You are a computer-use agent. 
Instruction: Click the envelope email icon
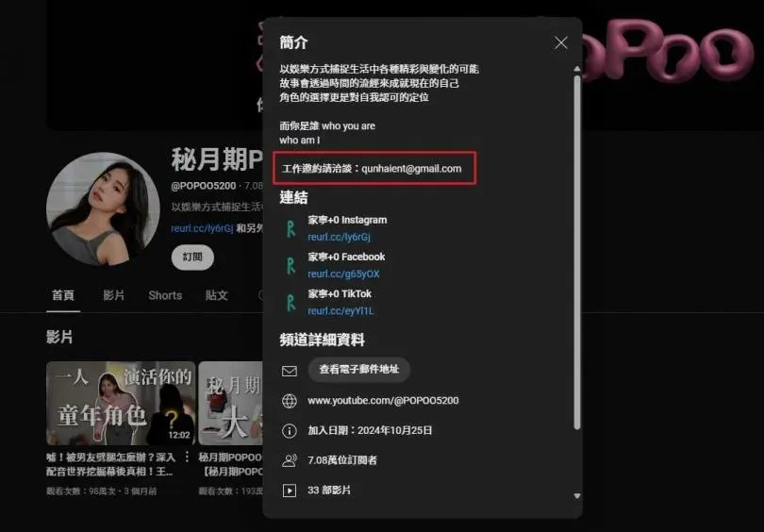tap(290, 372)
